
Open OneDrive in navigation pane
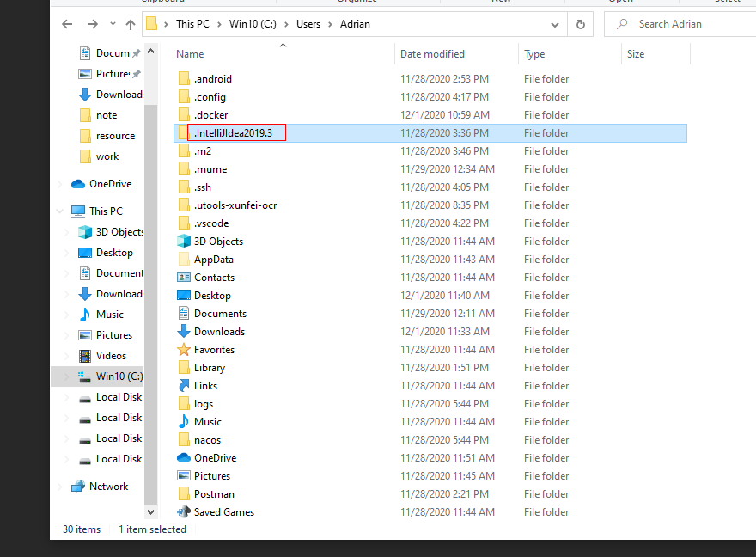tap(111, 184)
